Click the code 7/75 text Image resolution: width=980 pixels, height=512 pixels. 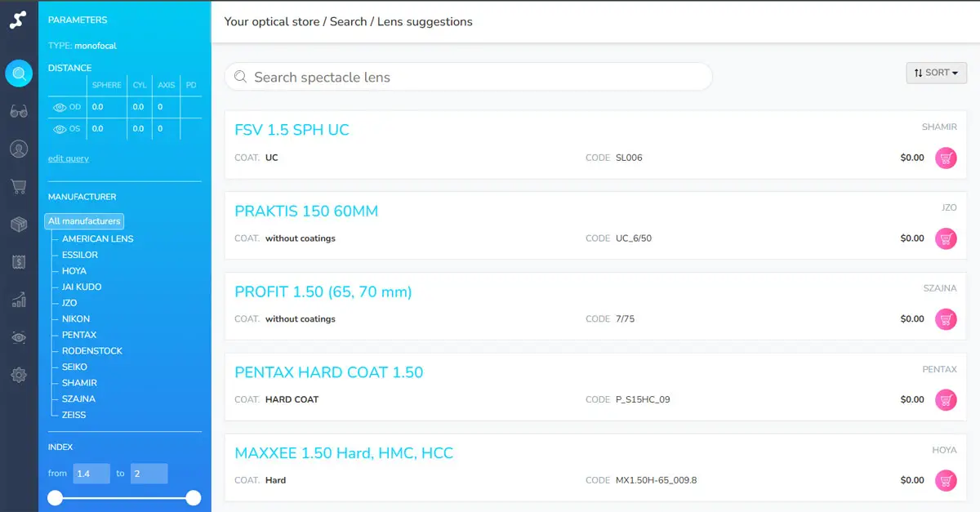point(625,319)
